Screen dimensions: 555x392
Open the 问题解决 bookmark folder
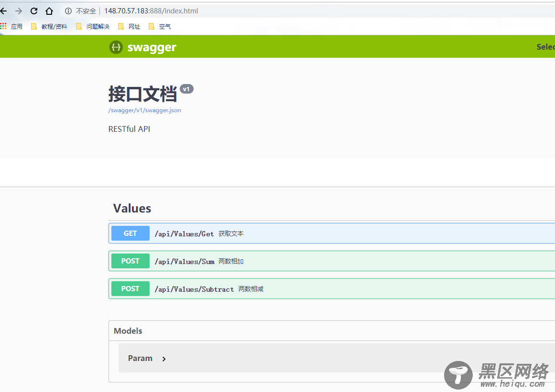click(93, 27)
